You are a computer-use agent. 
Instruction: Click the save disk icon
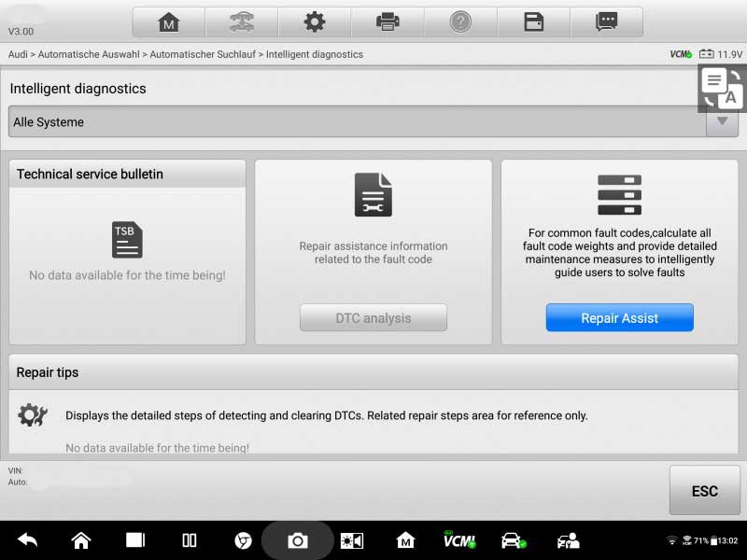click(x=534, y=22)
